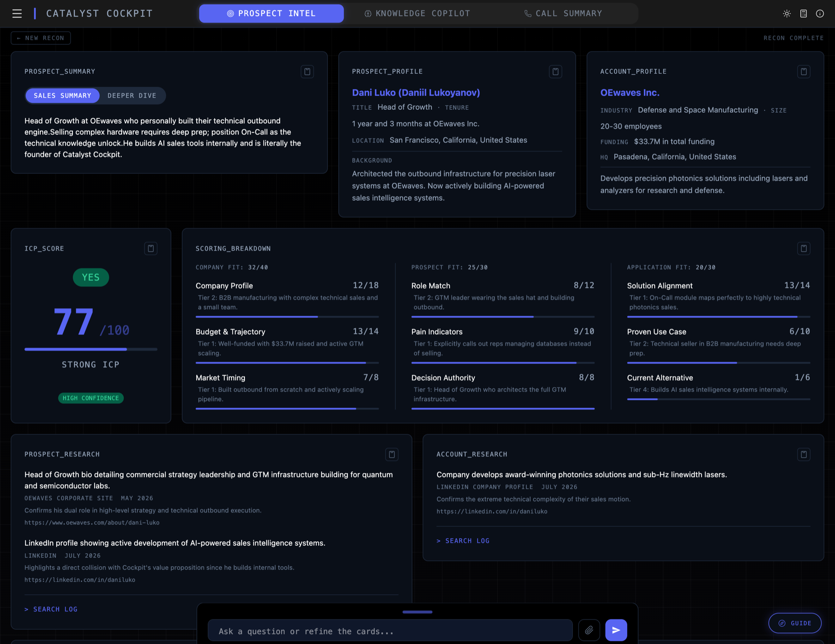Click the ICP score 77/100 progress bar
Screen dimensions: 835x644
91,349
